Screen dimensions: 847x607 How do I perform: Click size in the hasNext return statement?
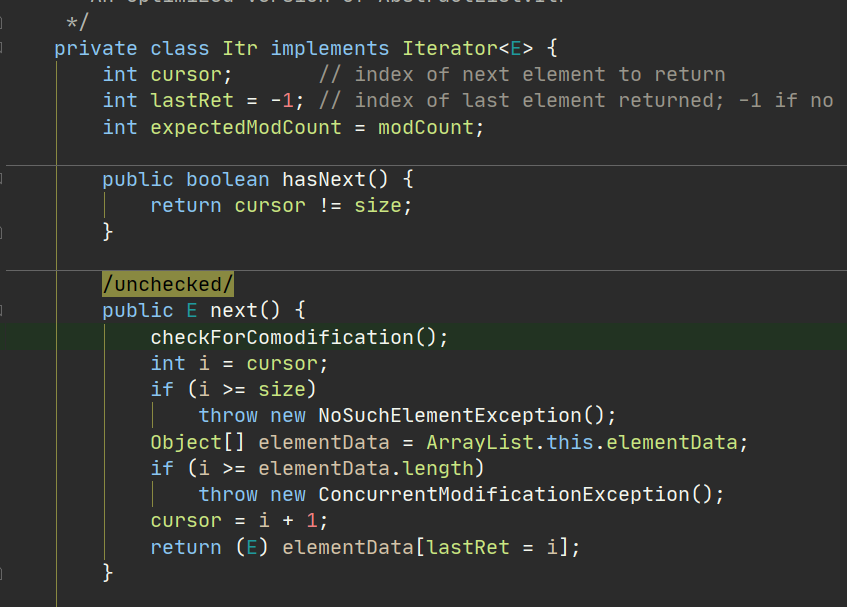(x=378, y=205)
